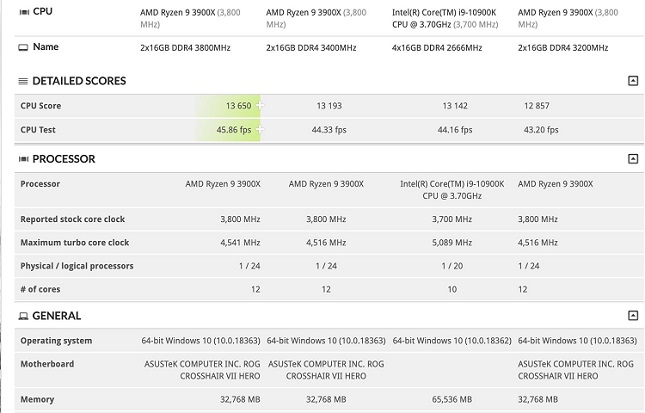Click the highlighted 45.86 fps CPU test value
645x413 pixels.
233,129
